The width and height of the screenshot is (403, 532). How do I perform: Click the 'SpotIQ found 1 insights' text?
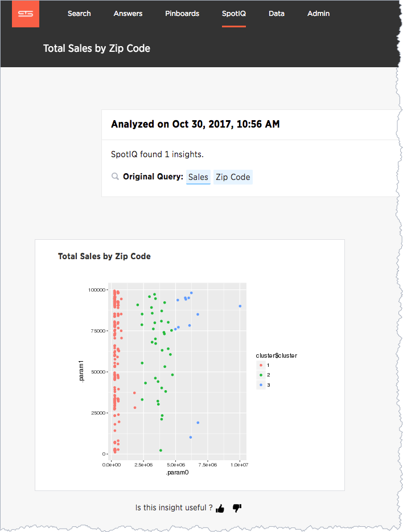(x=157, y=154)
